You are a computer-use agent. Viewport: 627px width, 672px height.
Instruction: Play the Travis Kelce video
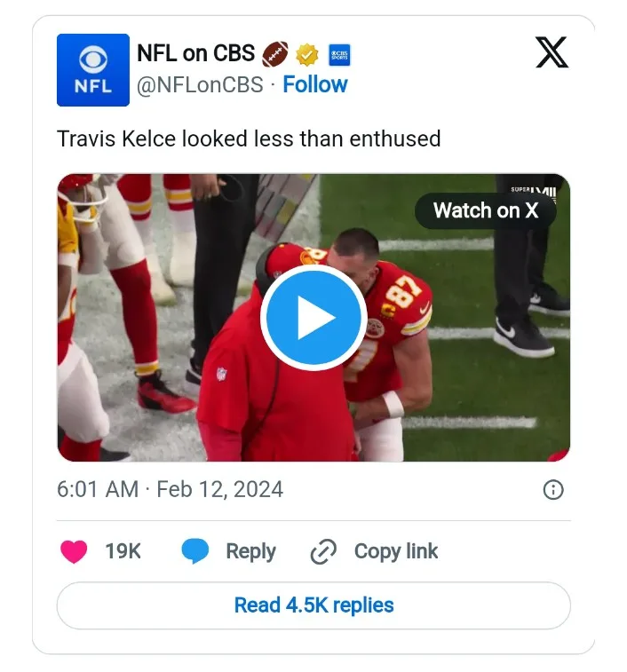click(313, 318)
